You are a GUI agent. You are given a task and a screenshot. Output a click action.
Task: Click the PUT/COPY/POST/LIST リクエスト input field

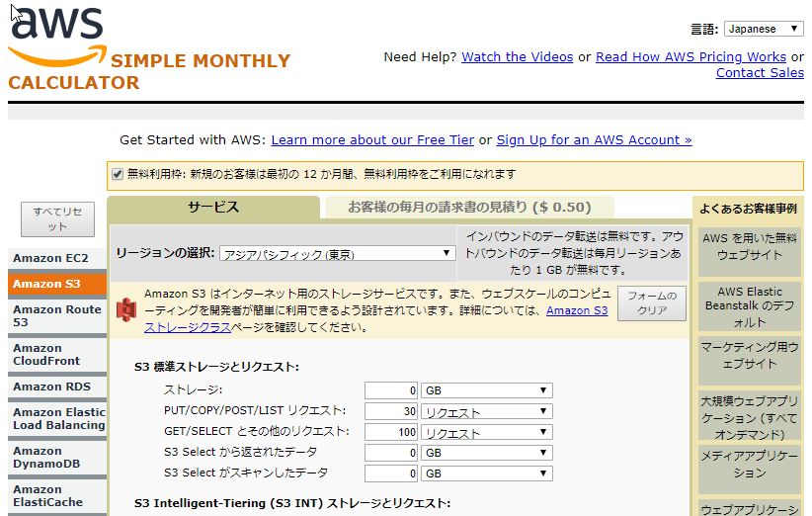390,411
